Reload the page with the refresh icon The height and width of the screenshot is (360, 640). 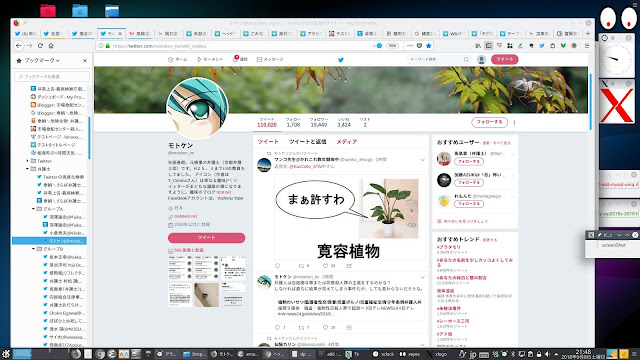pos(40,46)
